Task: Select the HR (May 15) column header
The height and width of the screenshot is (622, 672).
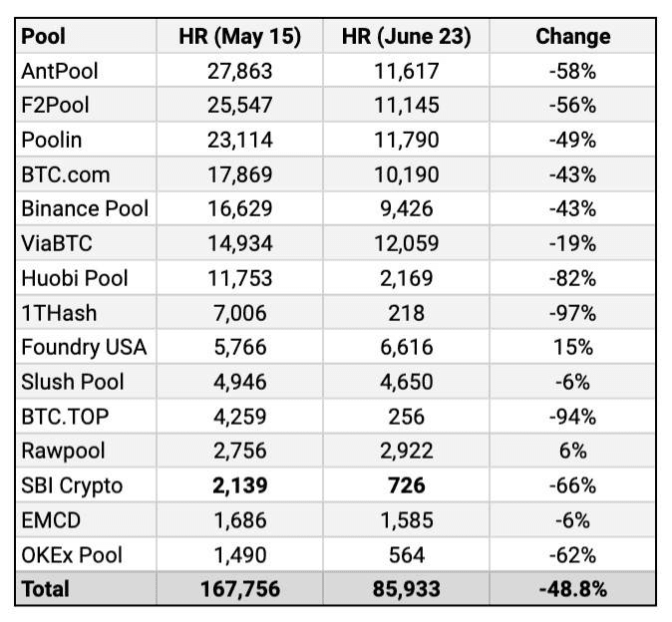Action: tap(238, 37)
